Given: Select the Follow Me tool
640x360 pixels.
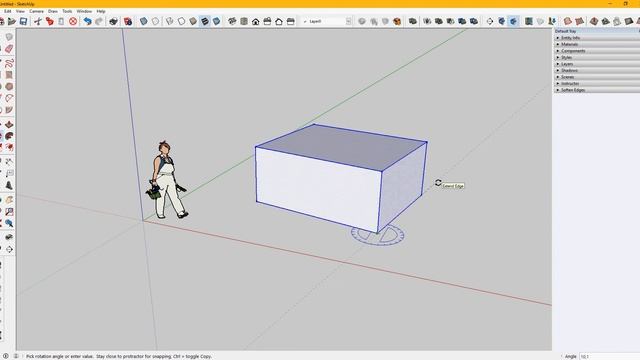Looking at the screenshot, I should click(x=9, y=136).
